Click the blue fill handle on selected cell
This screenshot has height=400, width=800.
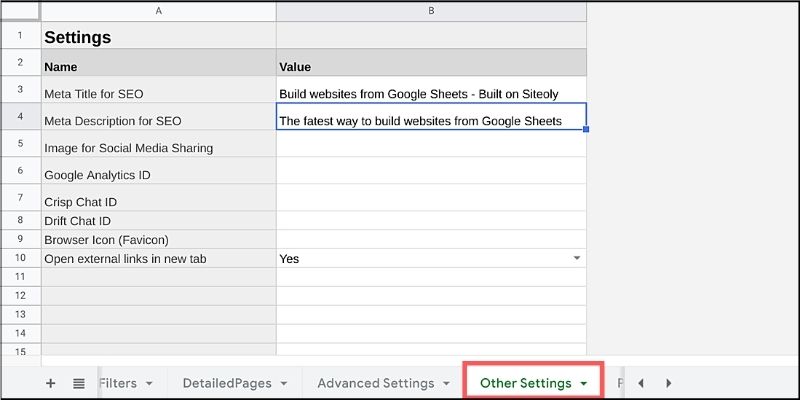coord(586,129)
